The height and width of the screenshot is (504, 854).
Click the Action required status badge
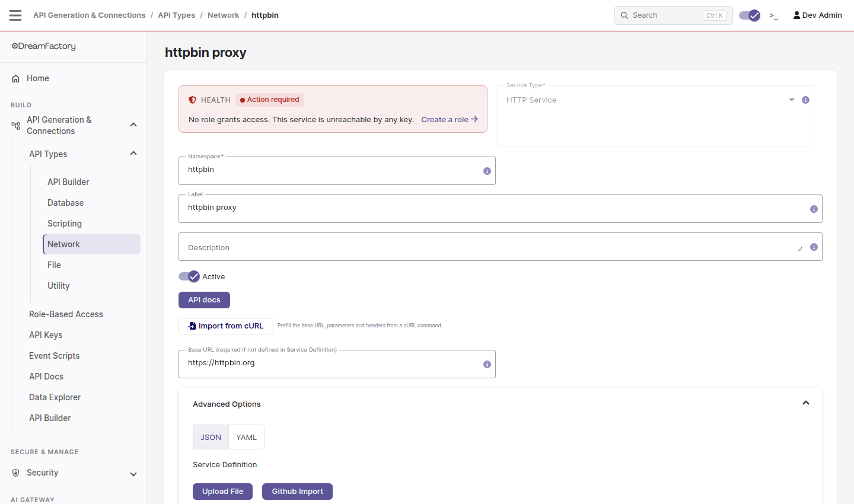(270, 100)
